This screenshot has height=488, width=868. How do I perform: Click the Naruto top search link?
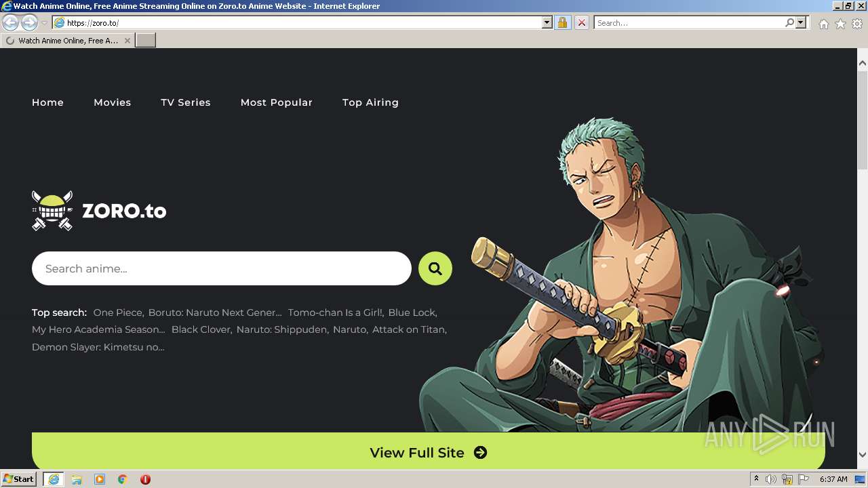coord(350,329)
